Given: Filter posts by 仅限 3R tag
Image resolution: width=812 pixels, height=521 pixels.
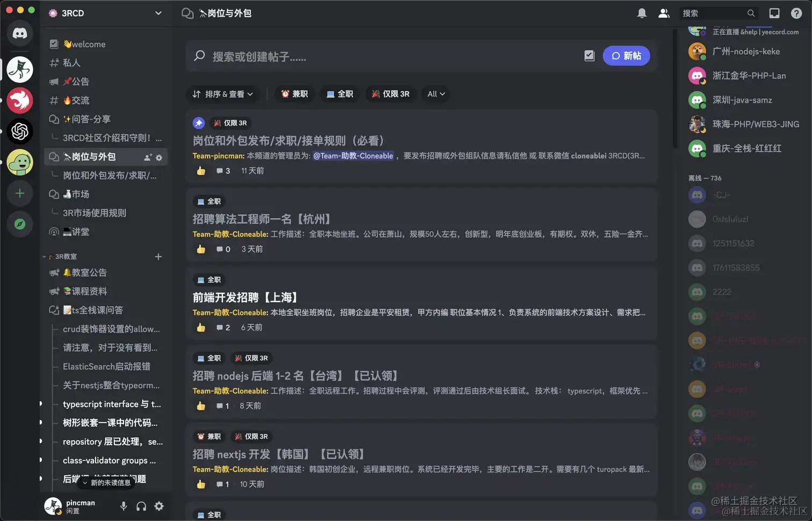Looking at the screenshot, I should [391, 94].
